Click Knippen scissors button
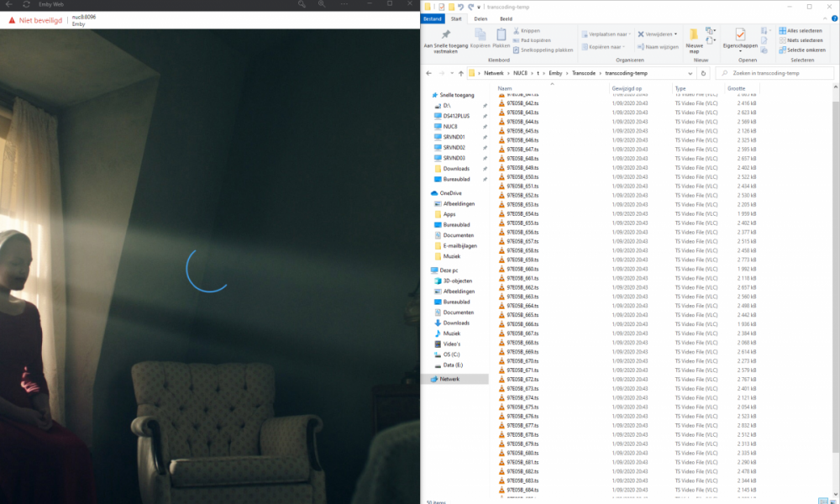The image size is (840, 504). click(527, 31)
